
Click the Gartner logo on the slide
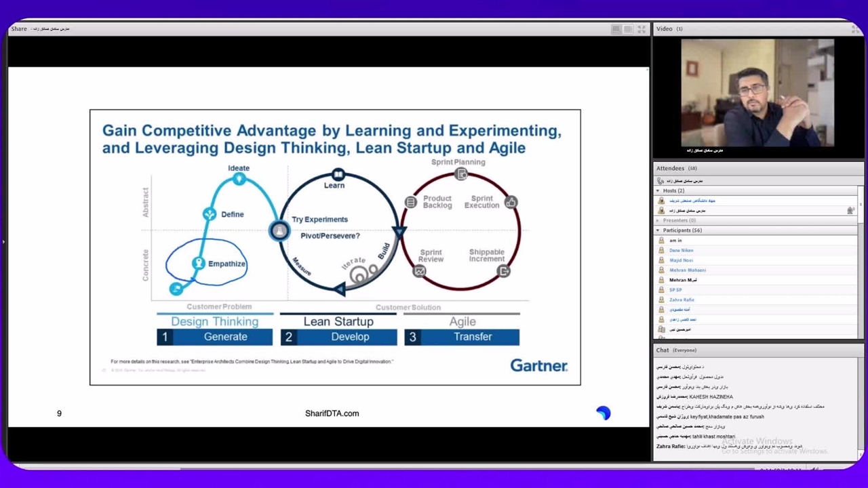tap(538, 365)
